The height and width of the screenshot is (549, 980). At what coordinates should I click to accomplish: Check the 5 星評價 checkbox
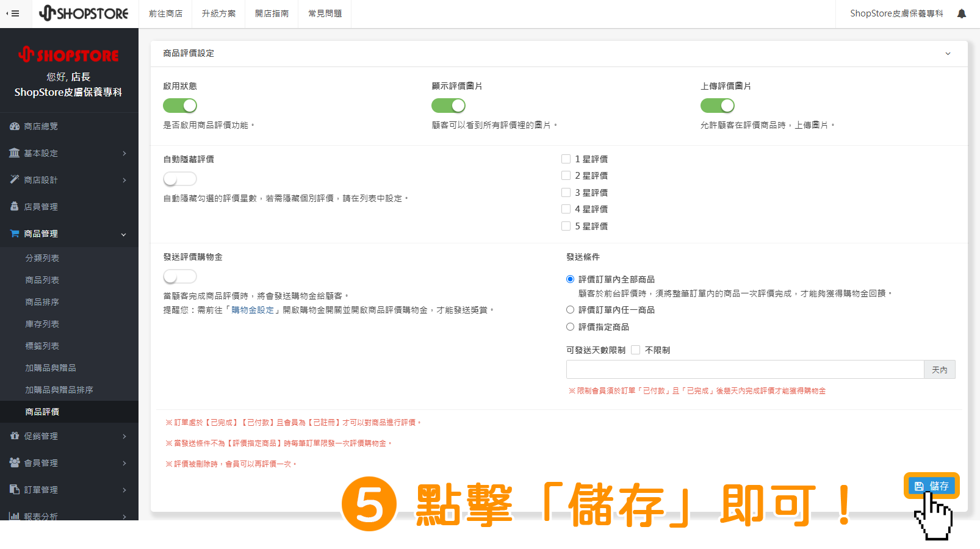click(566, 226)
